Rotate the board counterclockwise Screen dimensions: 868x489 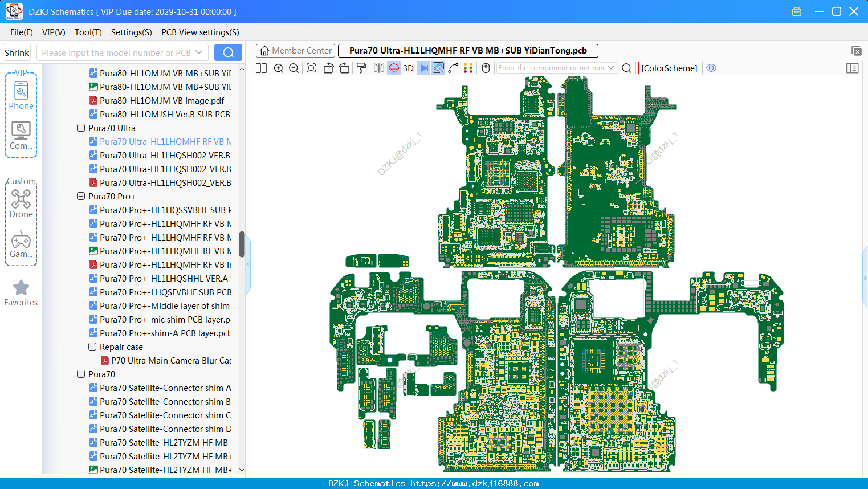pyautogui.click(x=328, y=68)
